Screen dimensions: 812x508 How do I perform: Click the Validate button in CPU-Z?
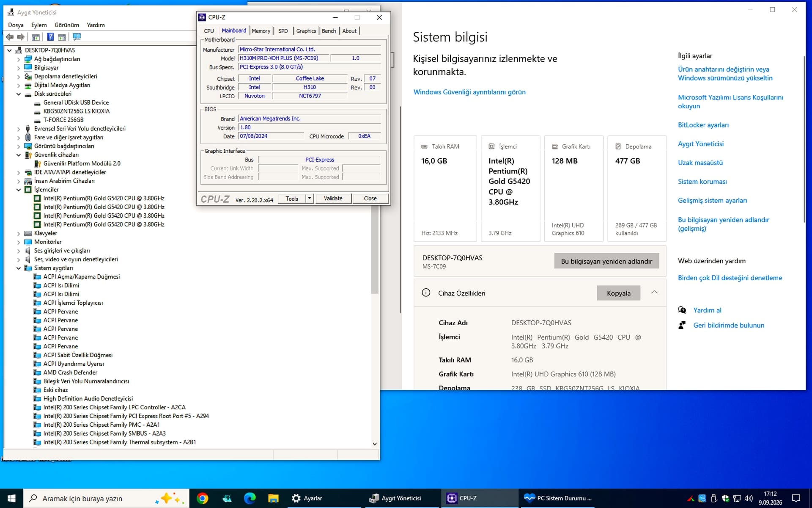click(333, 198)
